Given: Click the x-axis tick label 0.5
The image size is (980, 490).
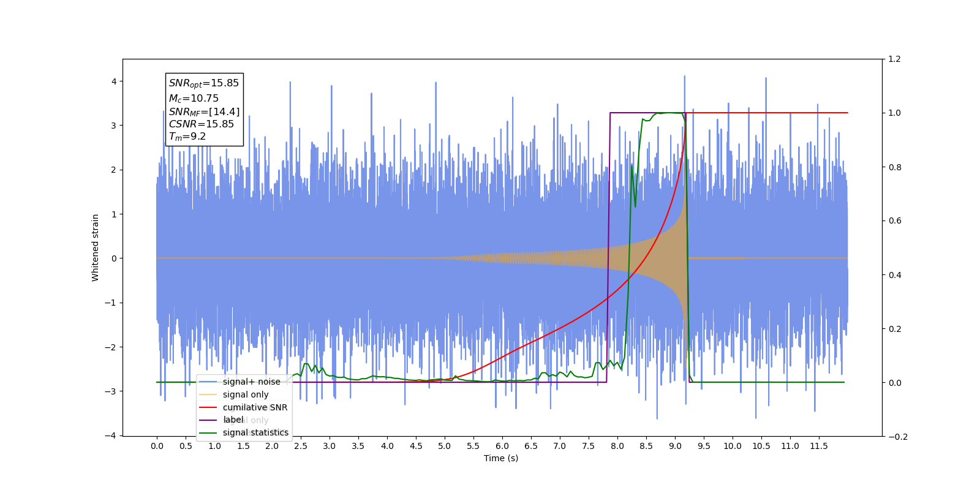Looking at the screenshot, I should 186,446.
